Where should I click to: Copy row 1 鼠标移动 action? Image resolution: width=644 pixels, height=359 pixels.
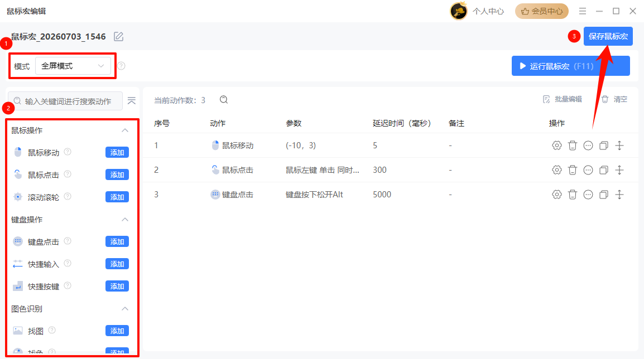coord(604,145)
